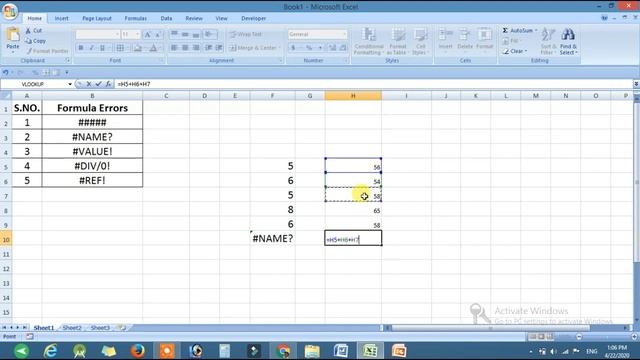This screenshot has height=360, width=640.
Task: Apply the Fill Color bucket
Action: [138, 48]
